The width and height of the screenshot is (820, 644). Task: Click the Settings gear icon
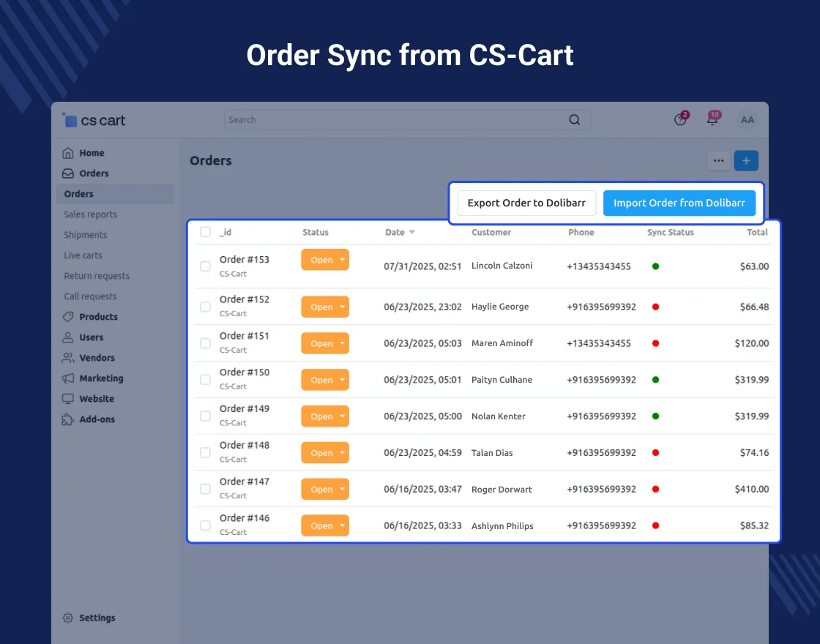[68, 618]
